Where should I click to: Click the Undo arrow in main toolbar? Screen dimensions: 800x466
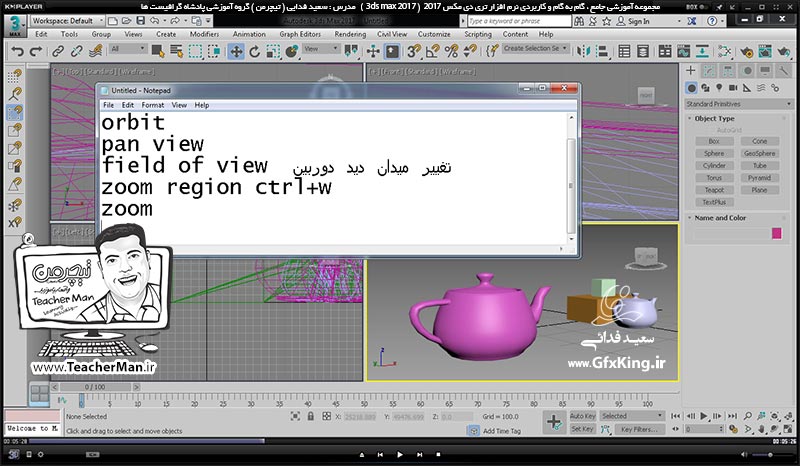(17, 52)
